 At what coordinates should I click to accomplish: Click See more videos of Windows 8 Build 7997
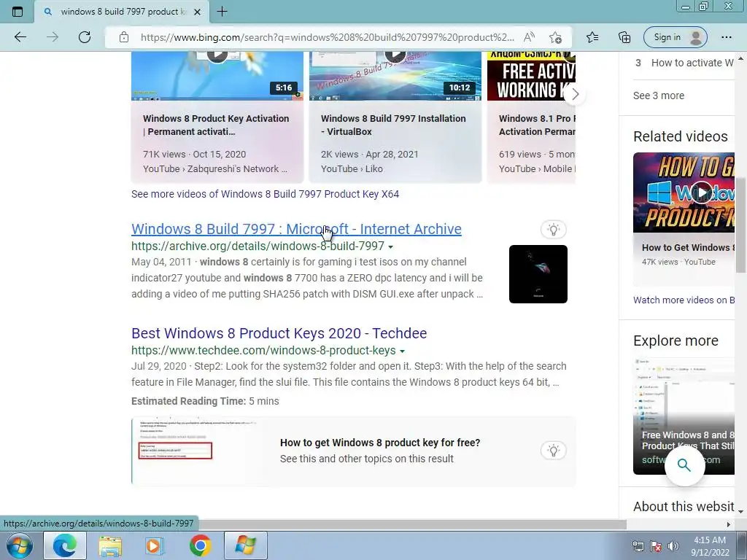click(x=265, y=194)
